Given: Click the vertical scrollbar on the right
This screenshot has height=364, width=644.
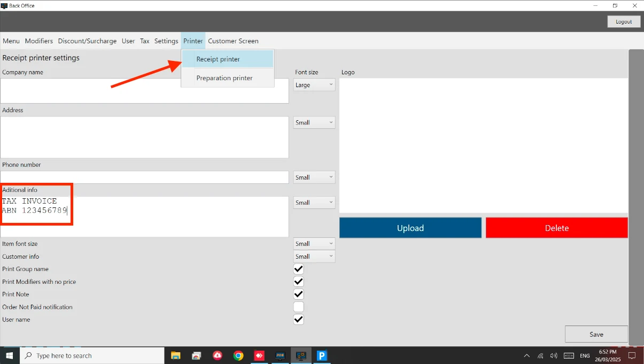Looking at the screenshot, I should pos(636,197).
